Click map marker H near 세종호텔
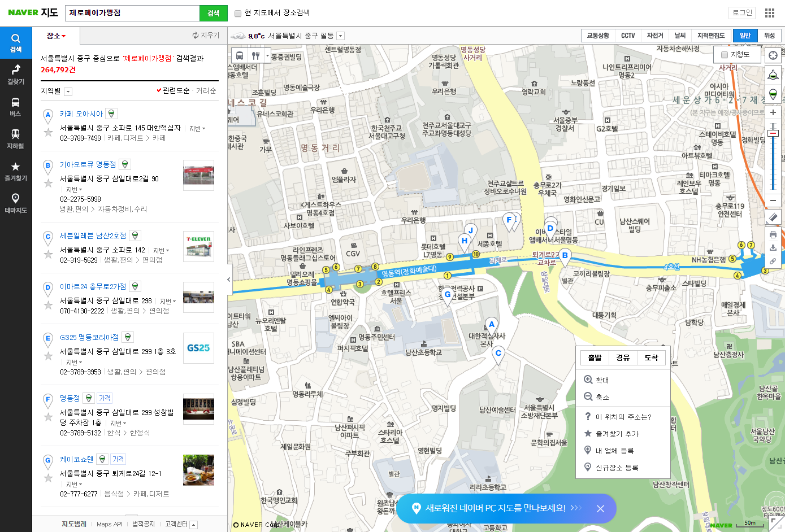 465,242
